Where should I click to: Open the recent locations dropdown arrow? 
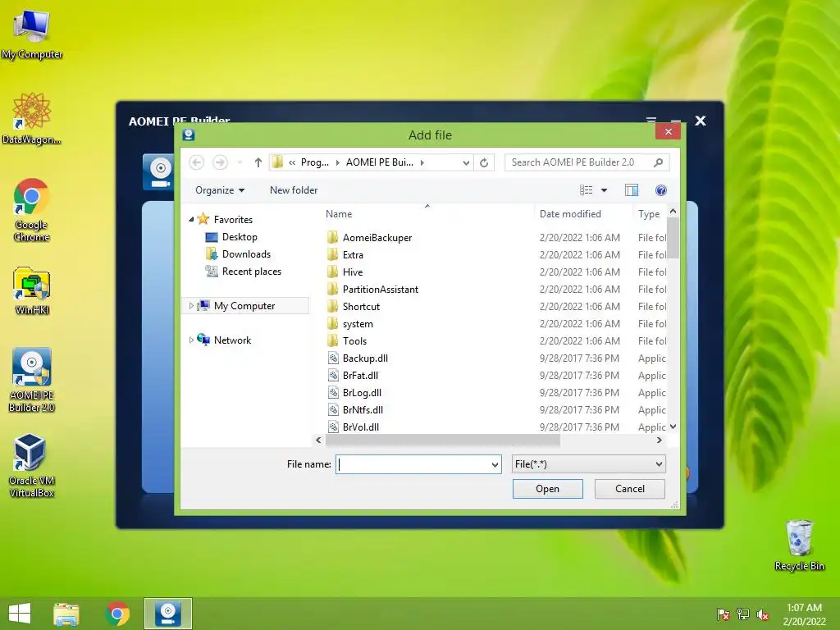(x=240, y=162)
